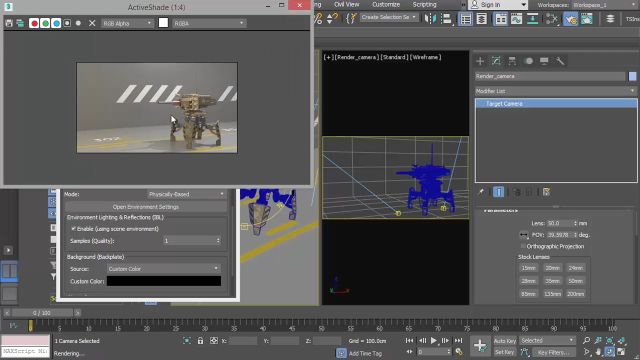Expand the Modifier List dropdown
This screenshot has height=360, width=640.
point(556,91)
